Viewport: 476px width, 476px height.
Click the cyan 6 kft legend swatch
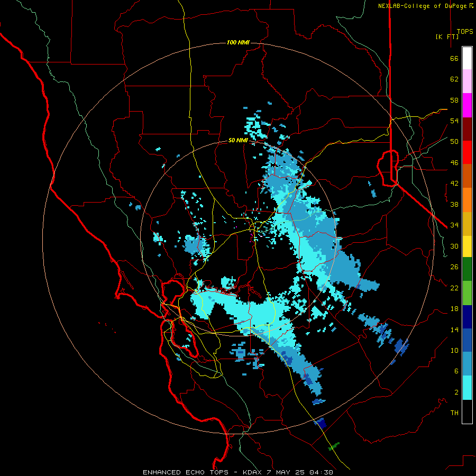click(x=467, y=388)
